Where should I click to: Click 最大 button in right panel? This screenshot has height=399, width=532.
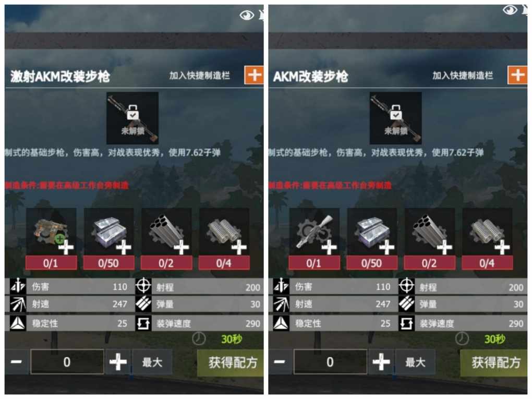click(x=415, y=362)
